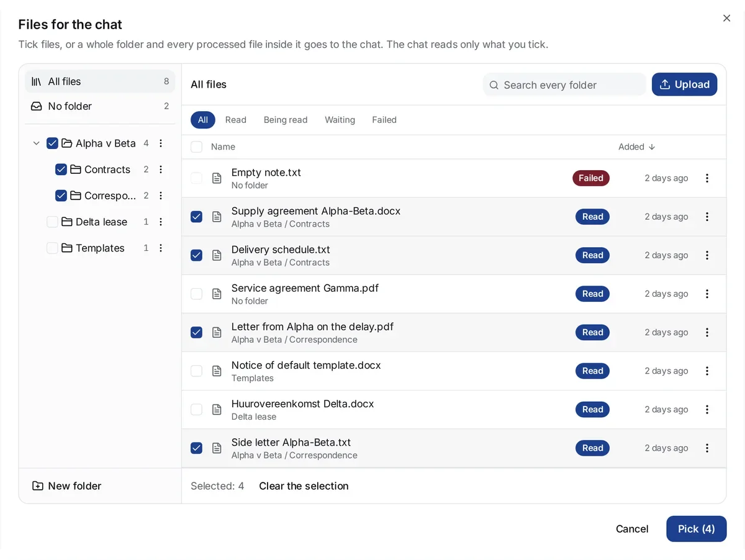Close the Files for the chat dialog

[x=726, y=18]
